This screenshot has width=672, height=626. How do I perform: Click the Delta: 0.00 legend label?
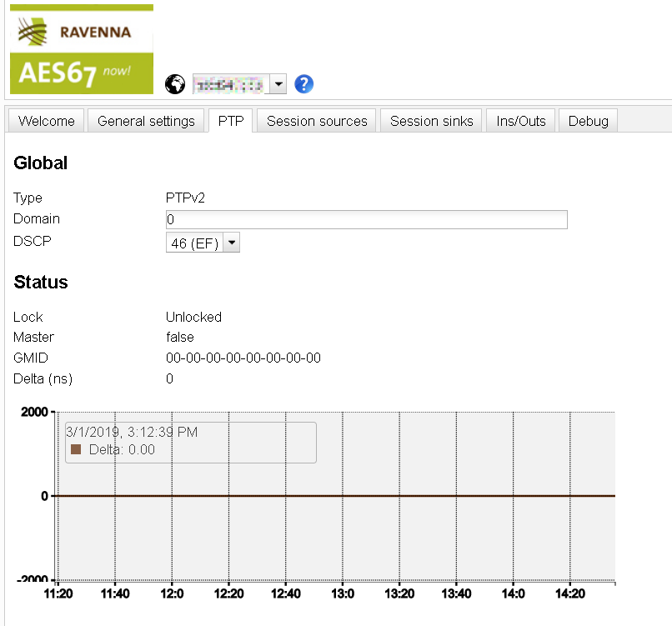click(122, 449)
